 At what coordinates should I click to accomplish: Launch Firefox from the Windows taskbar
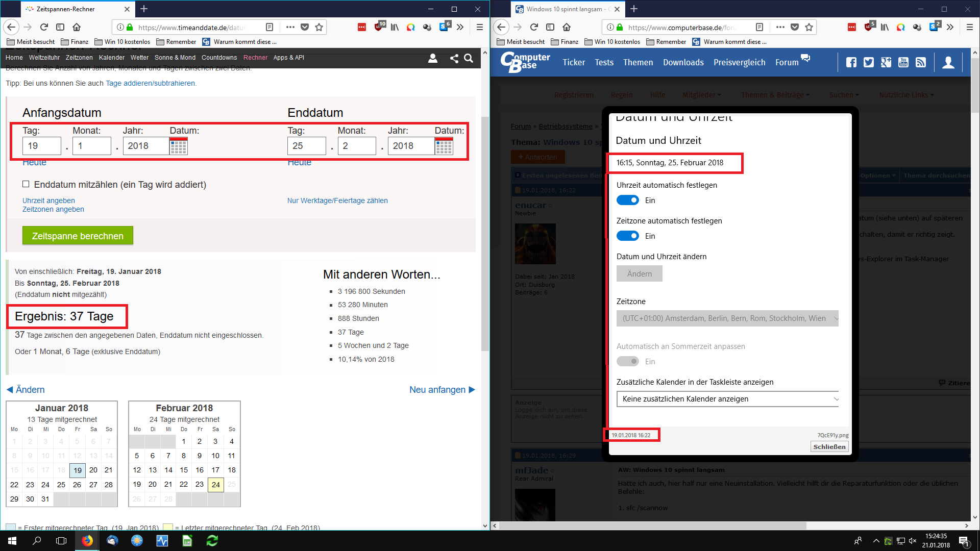(x=87, y=541)
